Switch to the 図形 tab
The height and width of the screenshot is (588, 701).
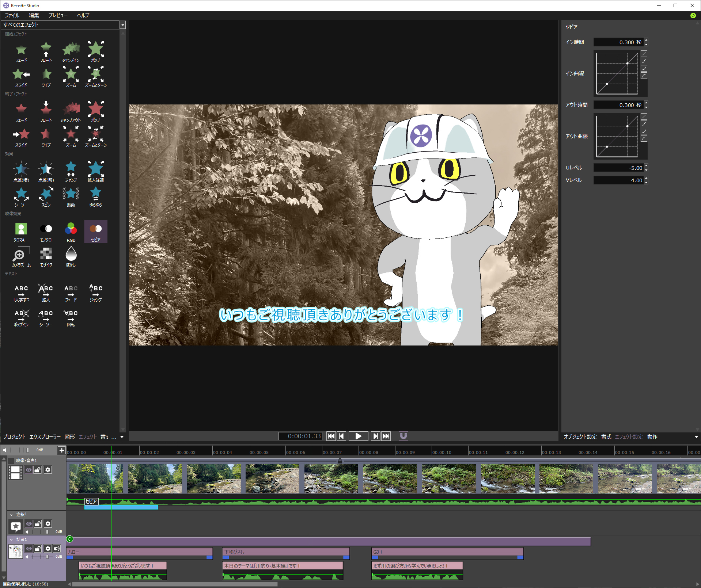(70, 437)
